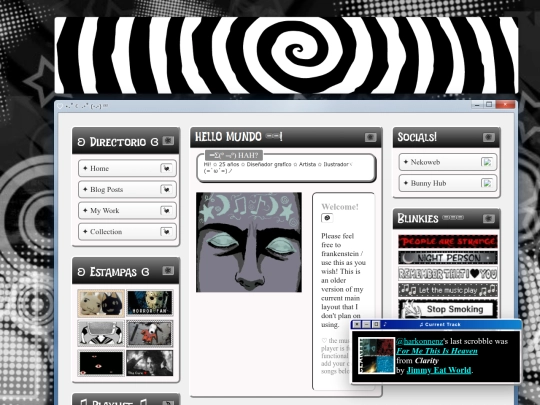Image resolution: width=540 pixels, height=405 pixels.
Task: Go to the My Work page
Action: (x=127, y=210)
